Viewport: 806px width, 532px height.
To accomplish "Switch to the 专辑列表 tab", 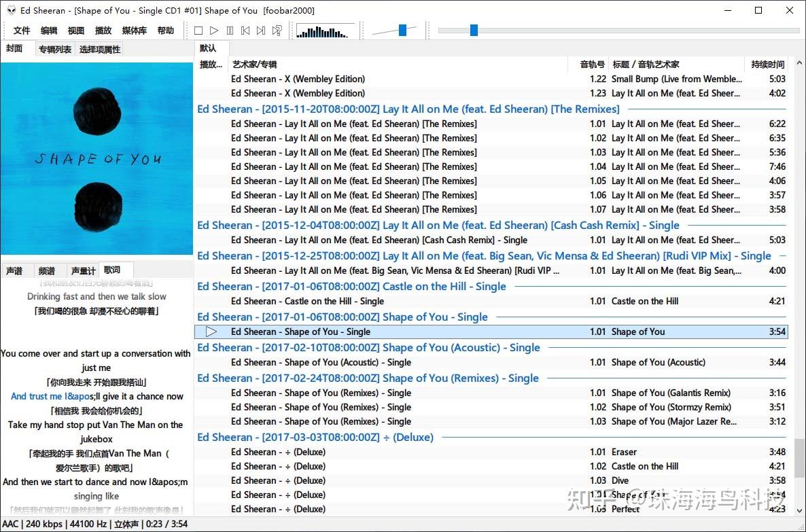I will 54,48.
